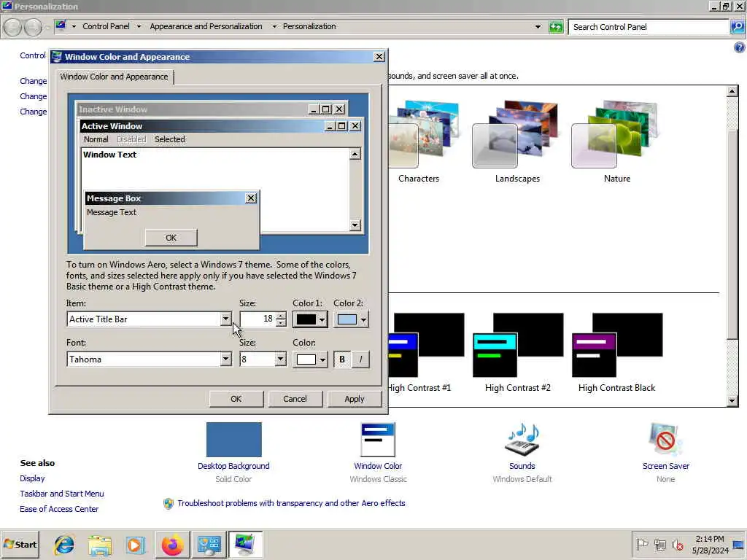Open Taskbar and Start Menu link
The image size is (747, 560).
coord(62,494)
